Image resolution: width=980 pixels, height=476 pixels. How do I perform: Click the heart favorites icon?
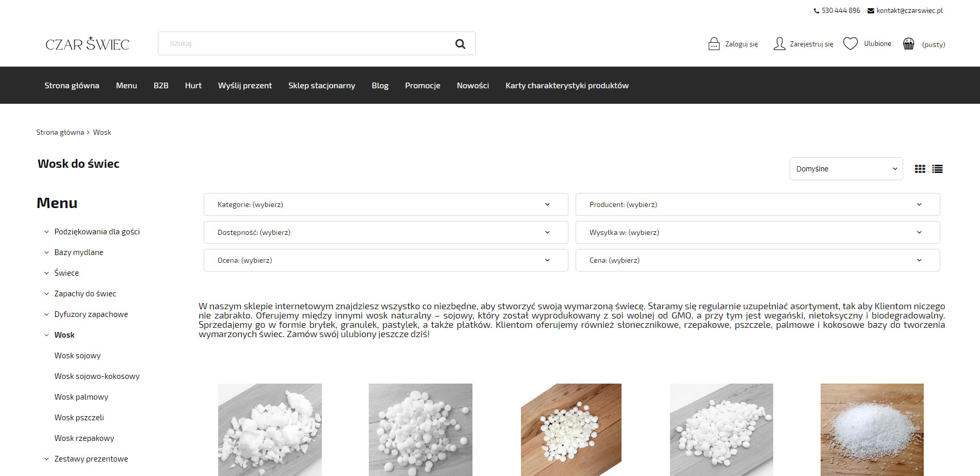click(850, 44)
